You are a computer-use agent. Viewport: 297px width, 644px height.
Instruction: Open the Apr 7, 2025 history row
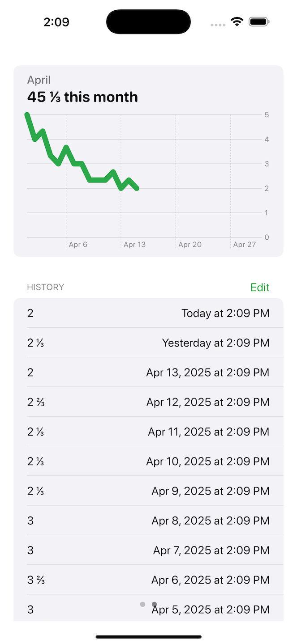point(148,550)
